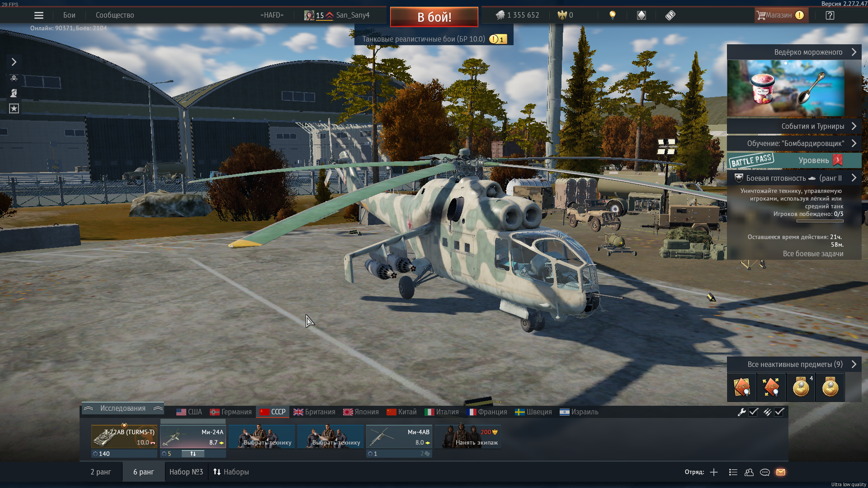Expand the Ведёрко мороженого promo
Viewport: 868px width, 488px height.
[x=794, y=52]
